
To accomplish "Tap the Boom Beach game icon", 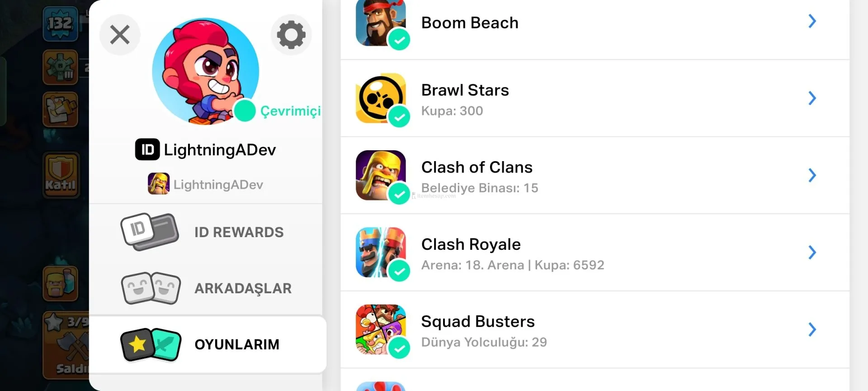I will click(381, 22).
